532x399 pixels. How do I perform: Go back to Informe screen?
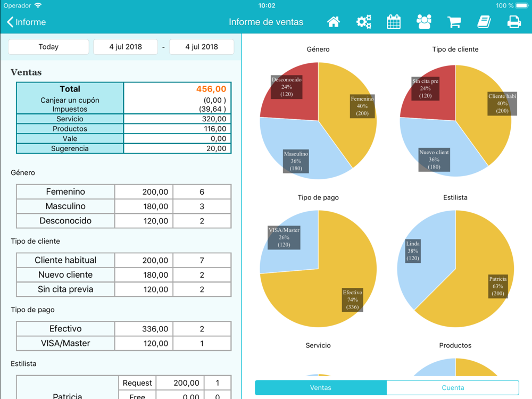pos(27,22)
